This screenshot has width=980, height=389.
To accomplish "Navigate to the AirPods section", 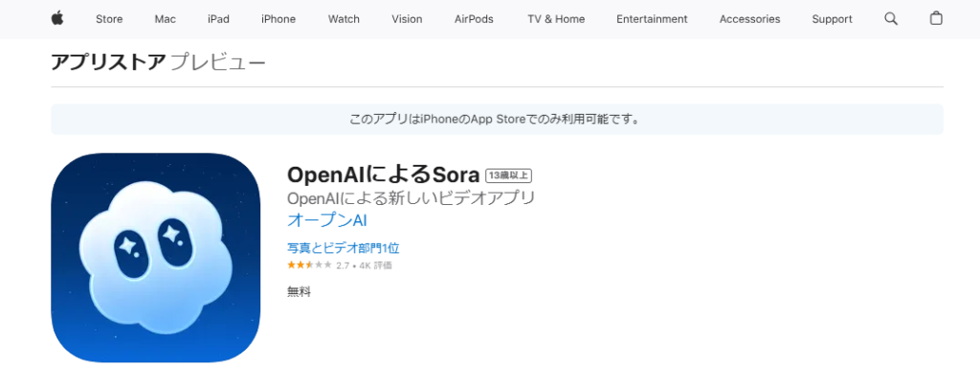I will (474, 19).
